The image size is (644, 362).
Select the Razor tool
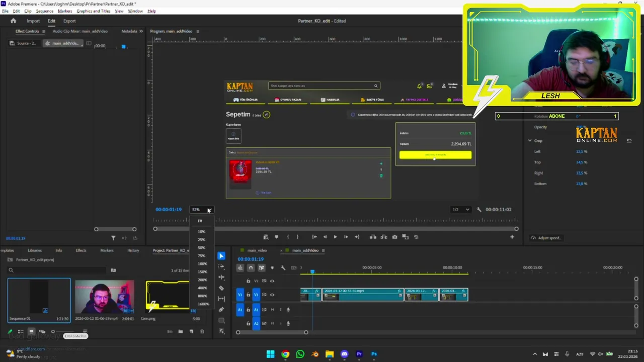(221, 288)
